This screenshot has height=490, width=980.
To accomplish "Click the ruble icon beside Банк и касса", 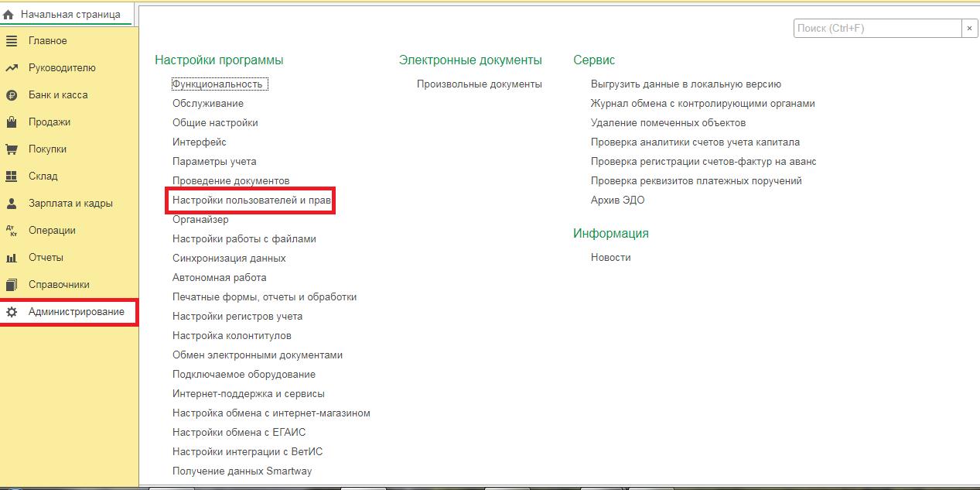I will (x=12, y=95).
